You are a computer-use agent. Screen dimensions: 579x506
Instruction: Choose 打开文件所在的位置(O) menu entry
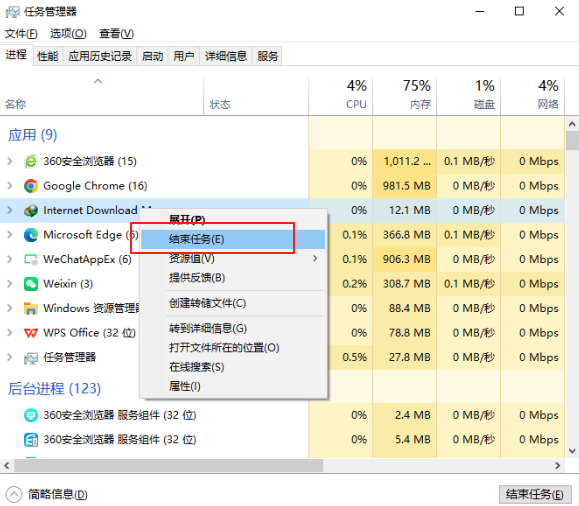[x=233, y=348]
